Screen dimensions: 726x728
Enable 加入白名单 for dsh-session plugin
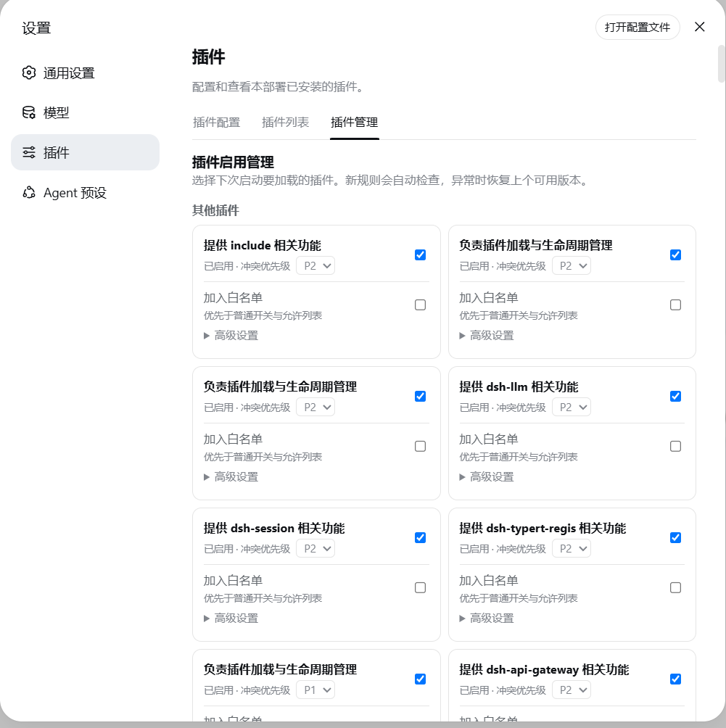tap(420, 588)
